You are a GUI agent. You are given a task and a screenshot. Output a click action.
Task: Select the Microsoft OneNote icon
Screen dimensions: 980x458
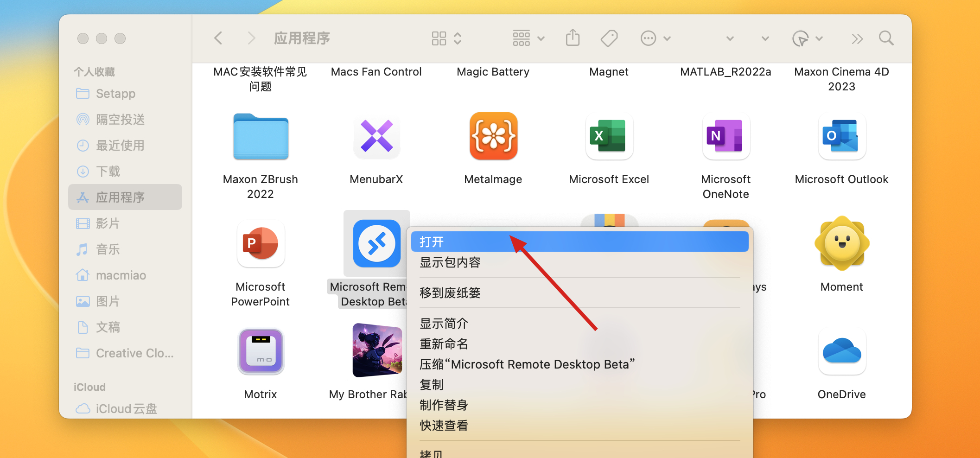725,136
